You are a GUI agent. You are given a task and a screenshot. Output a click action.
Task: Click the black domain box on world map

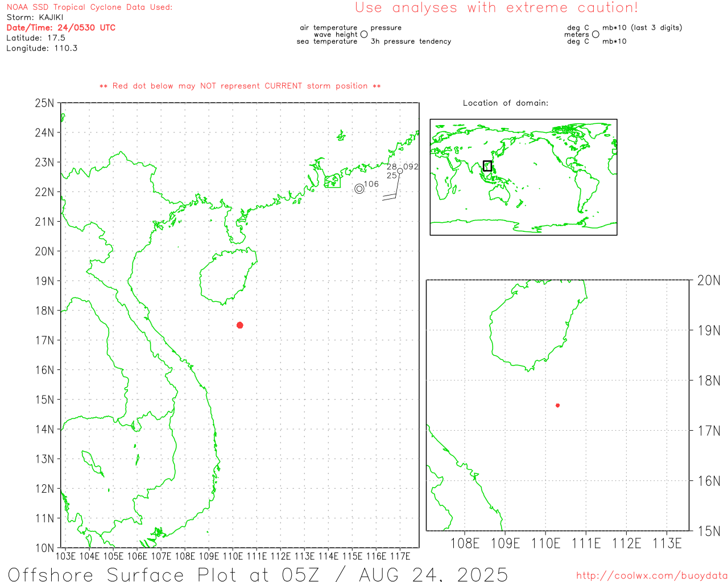487,166
